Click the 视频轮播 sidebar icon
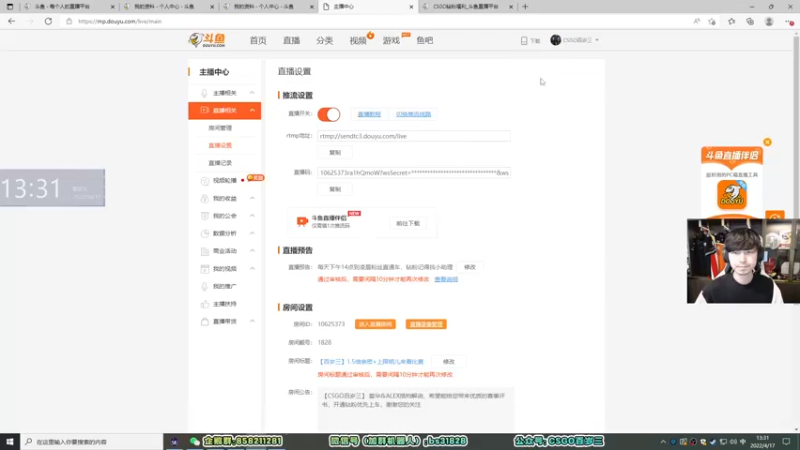The height and width of the screenshot is (450, 800). (x=205, y=181)
